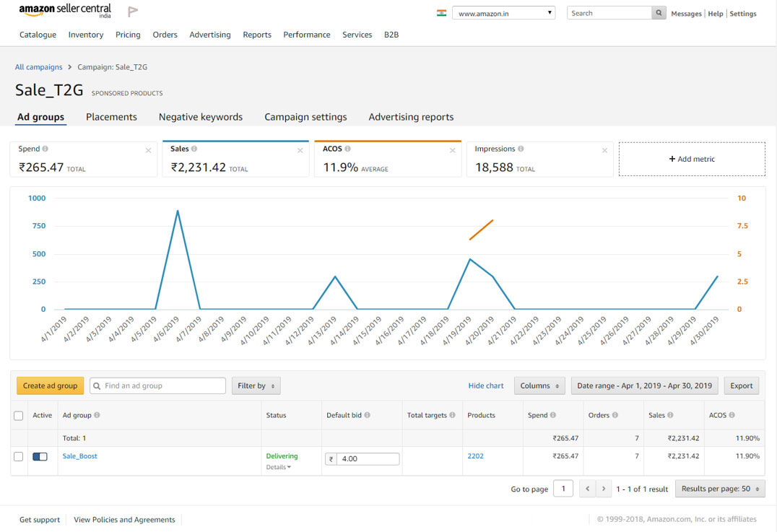Click the flag icon beside Seller Central logo
Image resolution: width=777 pixels, height=532 pixels.
(133, 12)
